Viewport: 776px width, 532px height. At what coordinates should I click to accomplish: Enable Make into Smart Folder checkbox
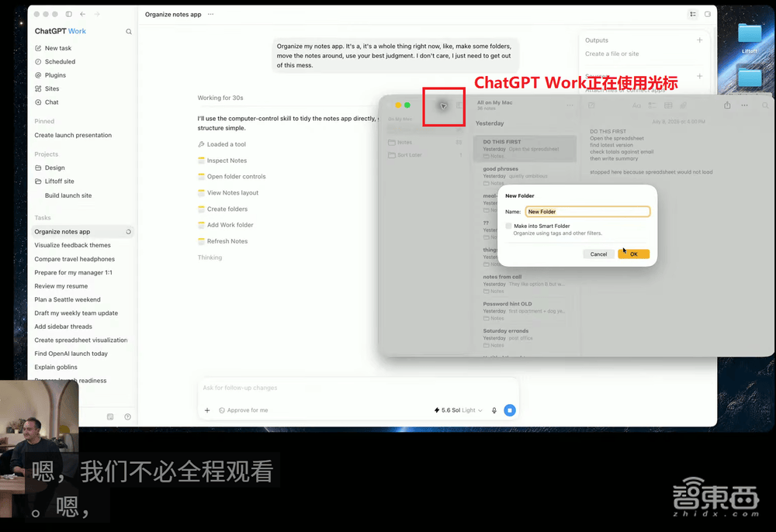click(x=509, y=226)
